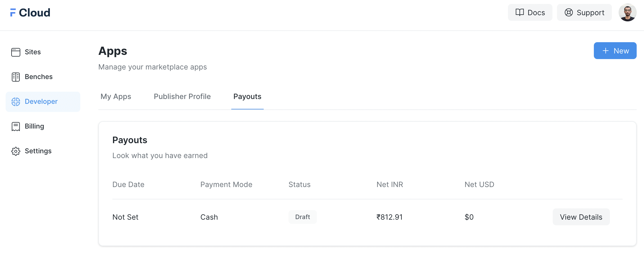This screenshot has width=644, height=261.
Task: Select the Payouts tab
Action: (x=247, y=96)
